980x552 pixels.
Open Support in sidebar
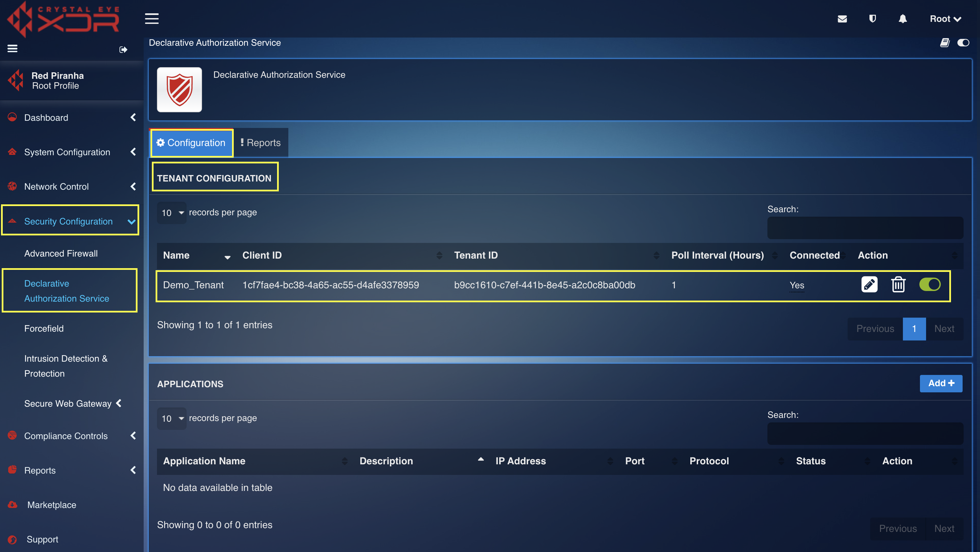tap(42, 539)
